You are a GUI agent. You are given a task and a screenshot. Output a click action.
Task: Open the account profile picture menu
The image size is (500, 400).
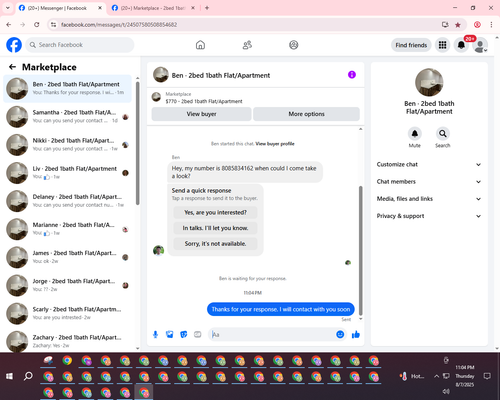tap(480, 46)
